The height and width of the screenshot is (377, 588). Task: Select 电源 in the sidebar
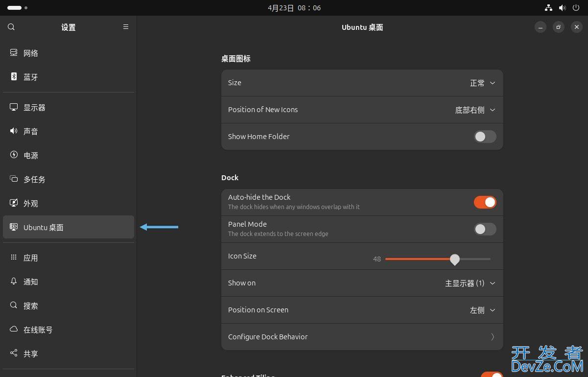pos(69,155)
